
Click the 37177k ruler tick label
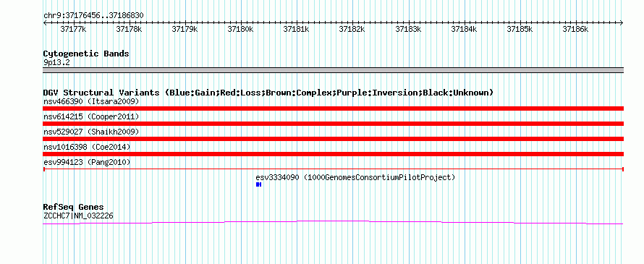(x=73, y=29)
